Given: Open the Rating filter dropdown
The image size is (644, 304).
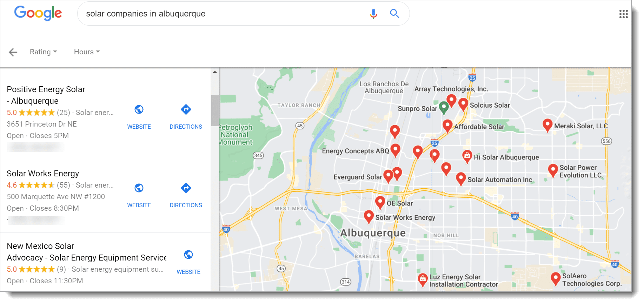Looking at the screenshot, I should point(44,52).
